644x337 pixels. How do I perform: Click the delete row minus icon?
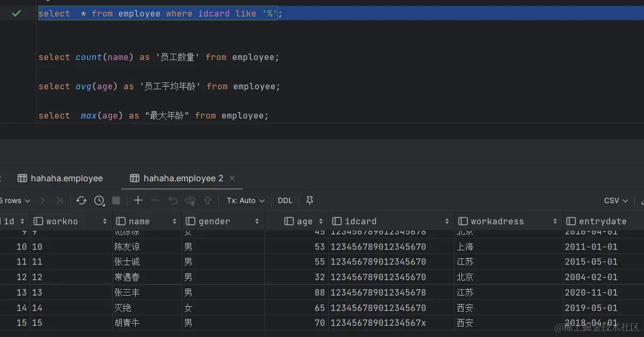tap(155, 200)
